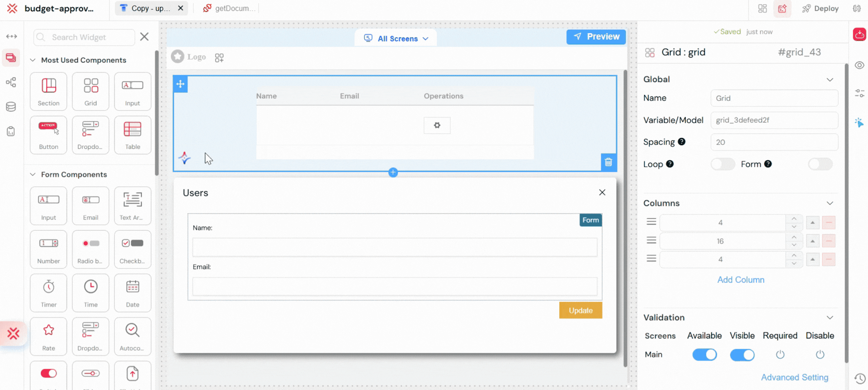868x390 pixels.
Task: Choose the Rate star widget
Action: click(48, 336)
